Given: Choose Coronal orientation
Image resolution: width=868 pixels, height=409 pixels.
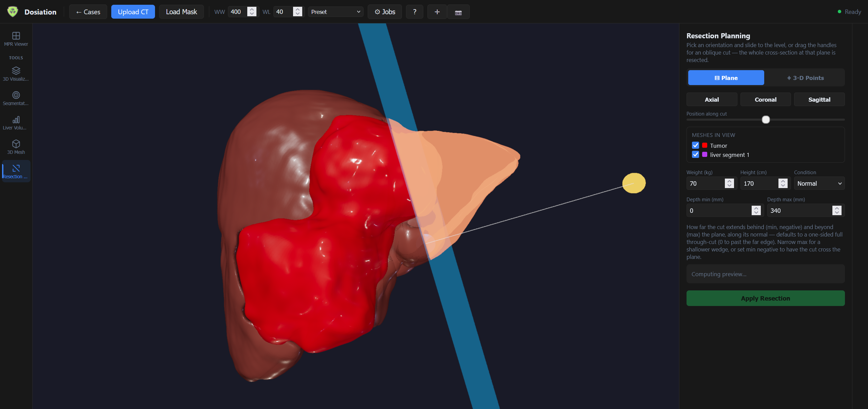Looking at the screenshot, I should 766,99.
